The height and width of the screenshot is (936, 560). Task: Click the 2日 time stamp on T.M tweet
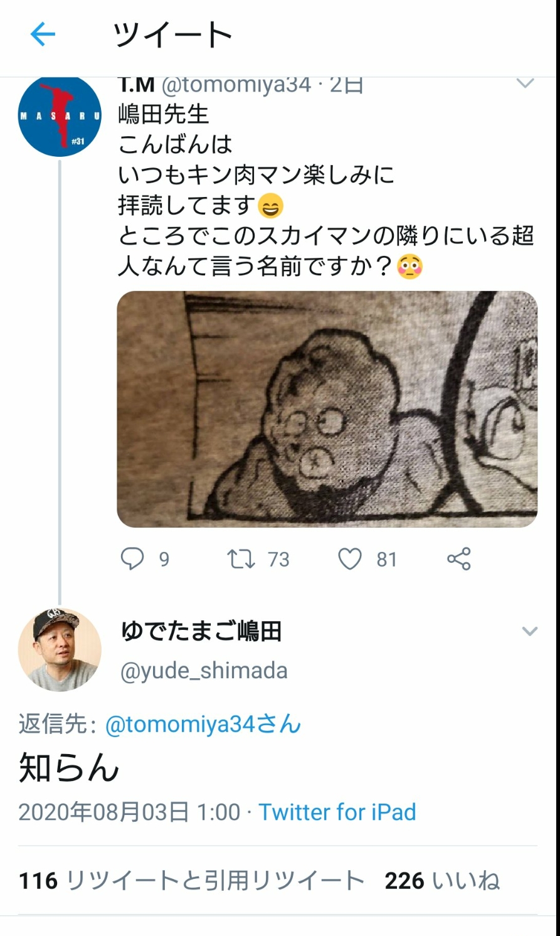(347, 85)
